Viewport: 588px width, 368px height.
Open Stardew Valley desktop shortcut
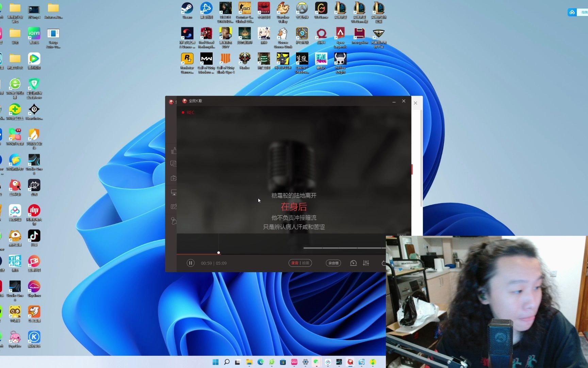tap(283, 12)
